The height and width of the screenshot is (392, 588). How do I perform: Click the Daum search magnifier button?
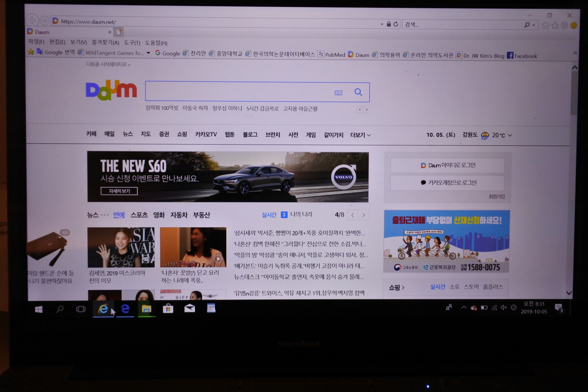click(358, 92)
